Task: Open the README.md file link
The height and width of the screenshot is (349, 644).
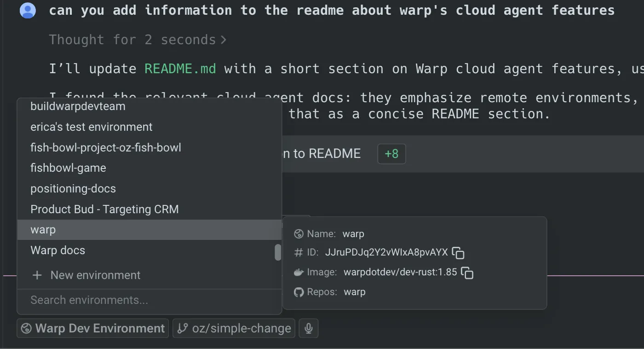Action: coord(180,69)
